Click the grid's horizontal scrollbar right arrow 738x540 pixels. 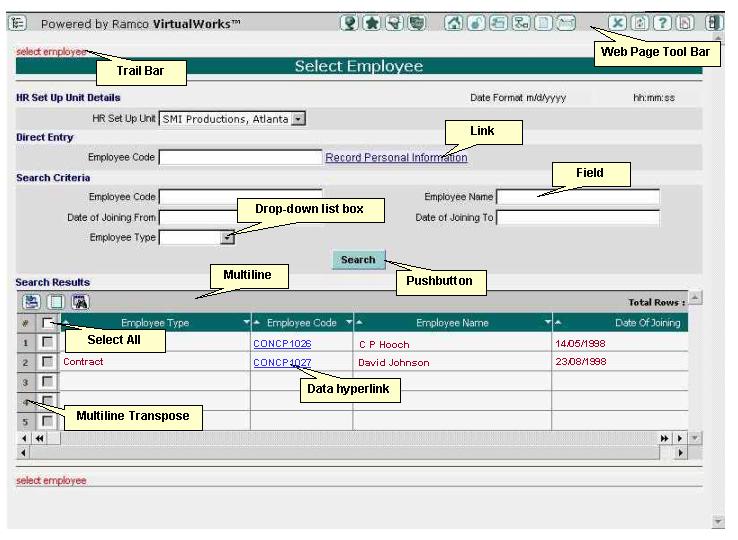pos(682,453)
